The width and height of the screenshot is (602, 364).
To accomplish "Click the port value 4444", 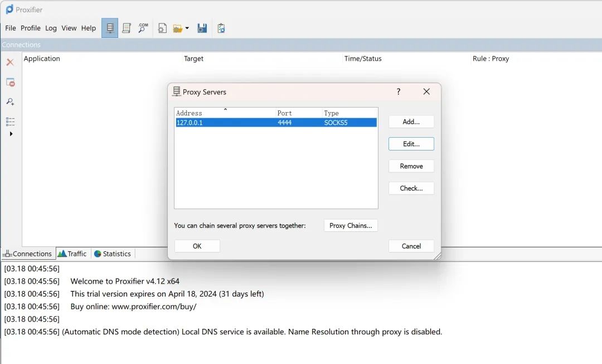I will pos(284,123).
